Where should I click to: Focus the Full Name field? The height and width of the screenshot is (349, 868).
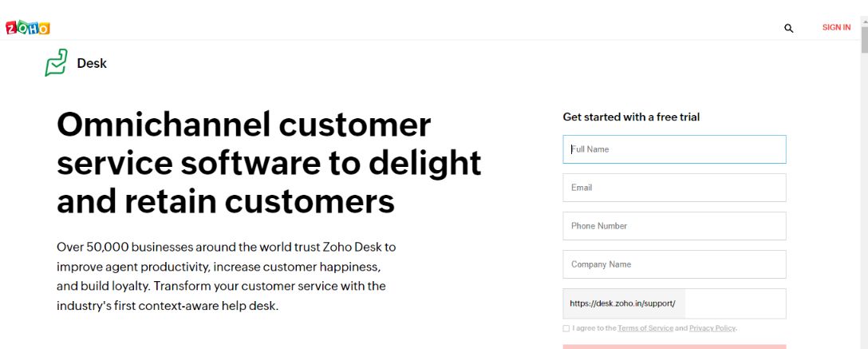(674, 149)
